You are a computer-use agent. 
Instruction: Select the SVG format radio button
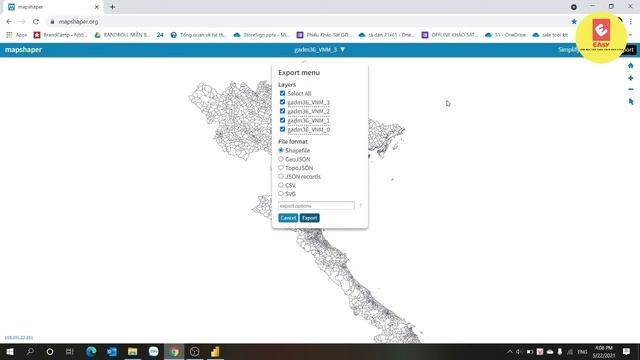pos(281,193)
